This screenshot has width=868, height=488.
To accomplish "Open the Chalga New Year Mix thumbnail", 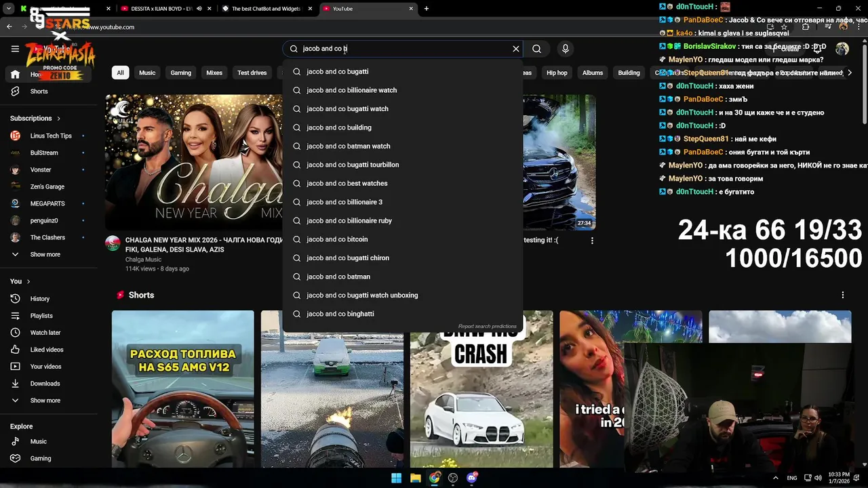I will [x=194, y=162].
